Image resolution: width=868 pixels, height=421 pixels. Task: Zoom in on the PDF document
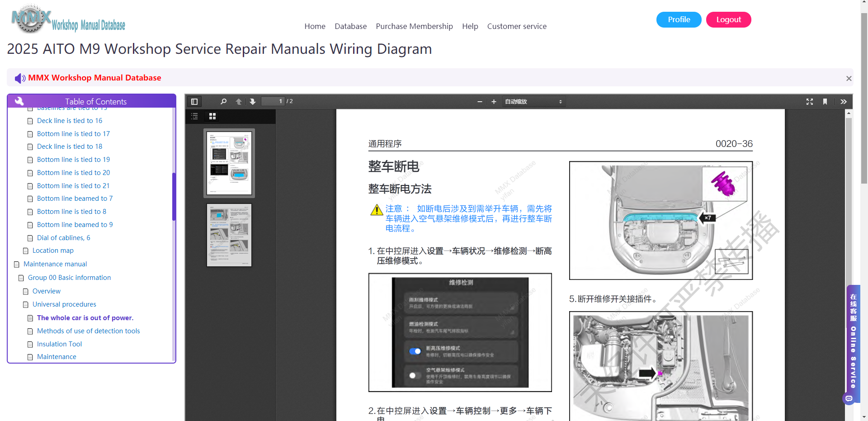coord(494,102)
